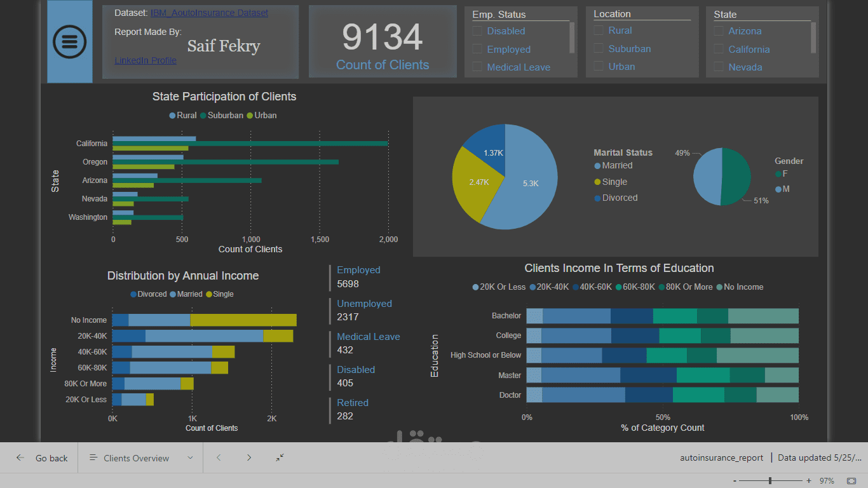The image size is (868, 488).
Task: Tick the Suburban location checkbox
Action: coord(599,48)
